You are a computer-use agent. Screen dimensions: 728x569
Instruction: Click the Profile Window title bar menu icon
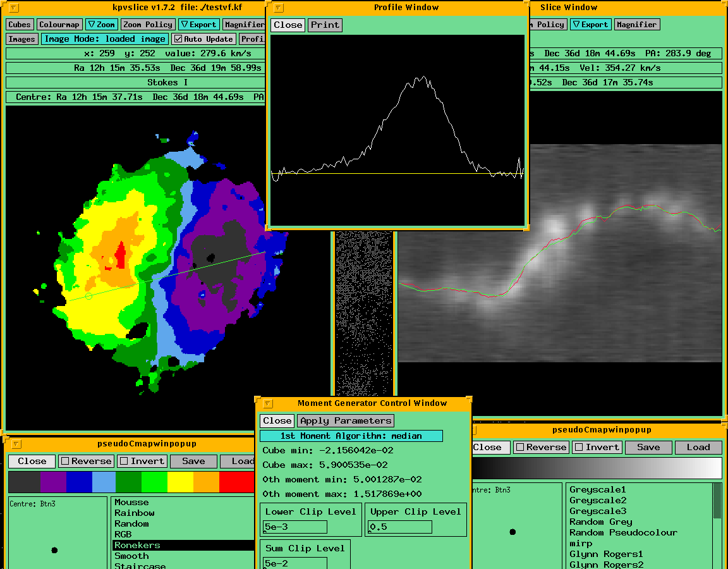tap(278, 8)
